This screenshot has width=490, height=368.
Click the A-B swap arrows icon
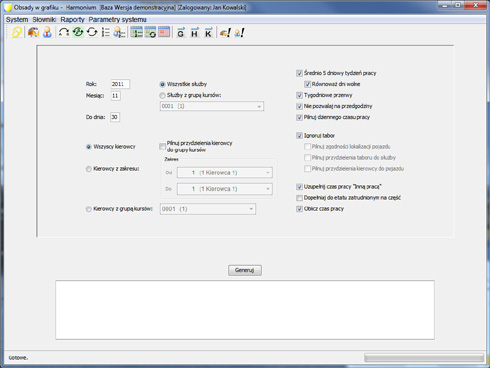pos(64,32)
